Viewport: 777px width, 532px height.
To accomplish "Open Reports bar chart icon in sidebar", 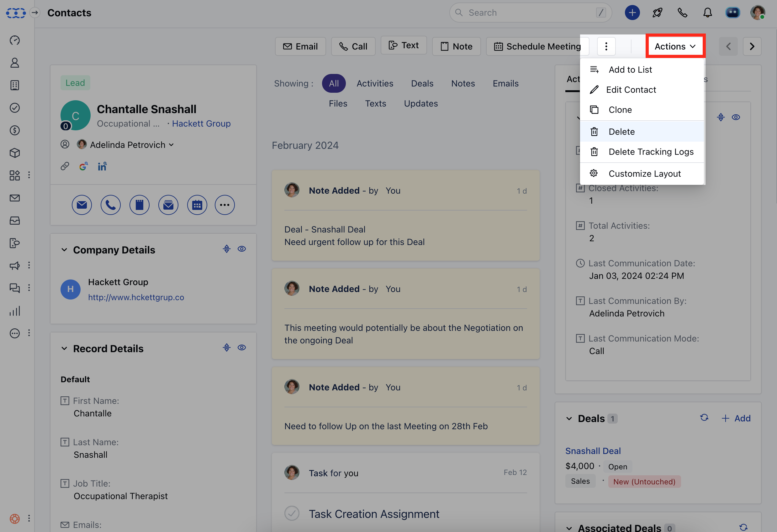I will pos(15,311).
